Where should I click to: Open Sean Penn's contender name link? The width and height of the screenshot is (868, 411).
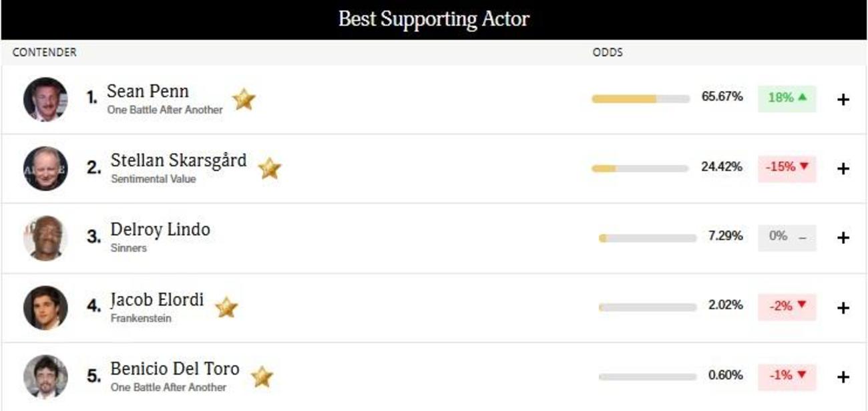pos(148,91)
